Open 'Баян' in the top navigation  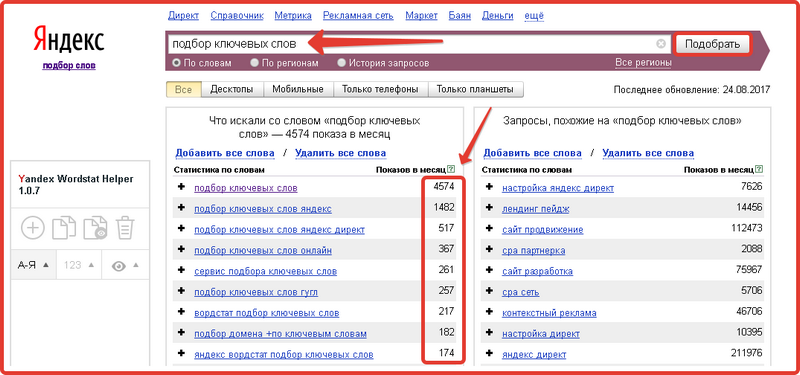tap(460, 15)
